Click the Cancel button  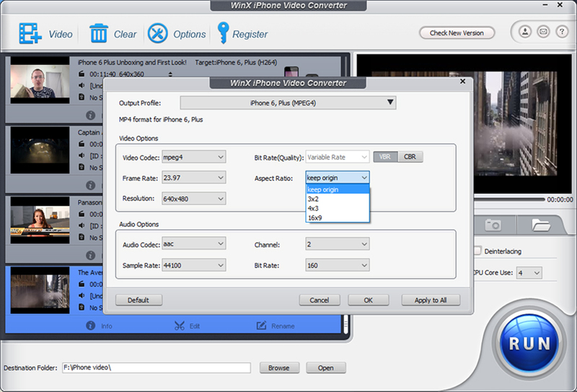319,300
